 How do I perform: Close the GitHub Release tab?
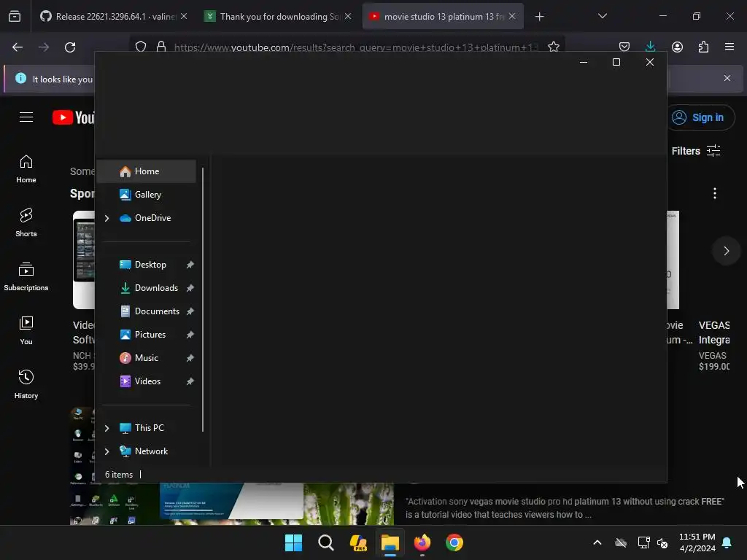[x=184, y=16]
